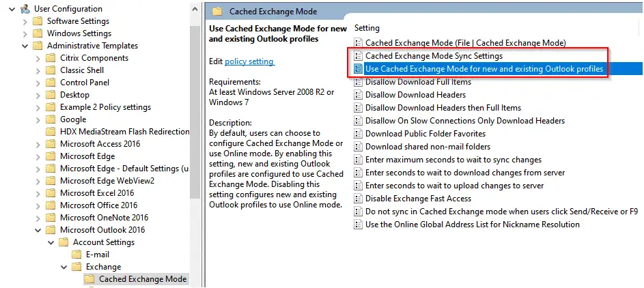This screenshot has width=644, height=288.
Task: Click the Desktop folder icon
Action: click(51, 95)
